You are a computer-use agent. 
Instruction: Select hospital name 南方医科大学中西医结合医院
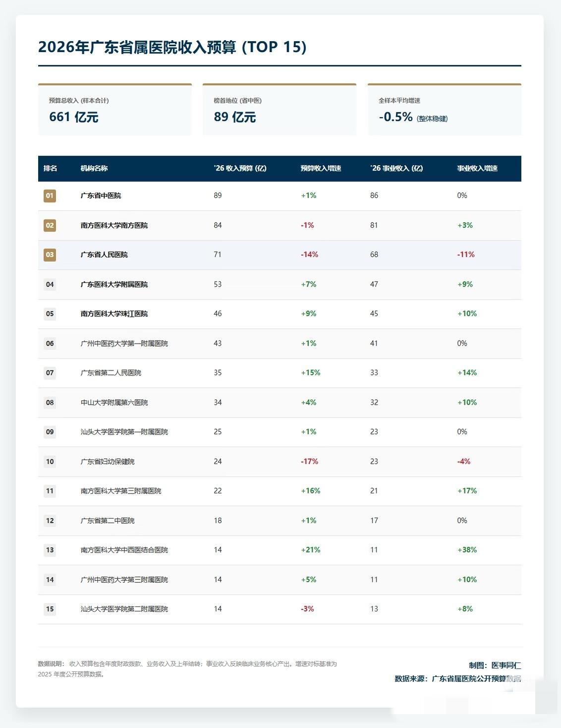(124, 550)
